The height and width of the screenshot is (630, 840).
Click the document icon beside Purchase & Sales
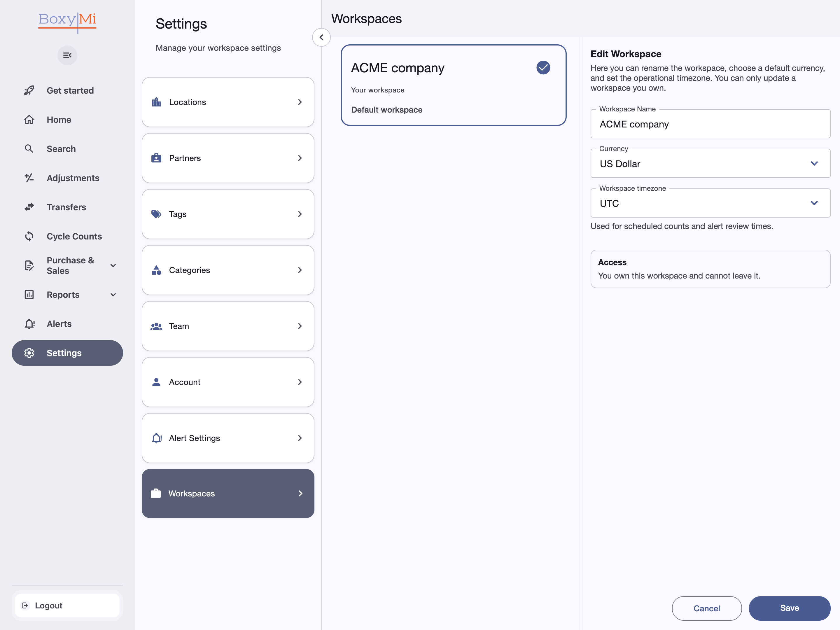tap(29, 265)
